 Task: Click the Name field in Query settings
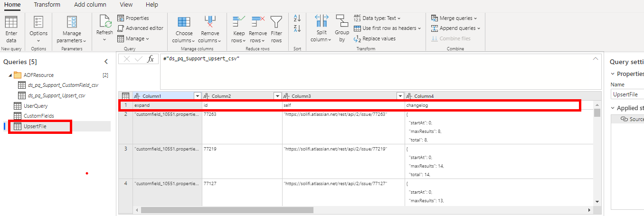(x=628, y=94)
